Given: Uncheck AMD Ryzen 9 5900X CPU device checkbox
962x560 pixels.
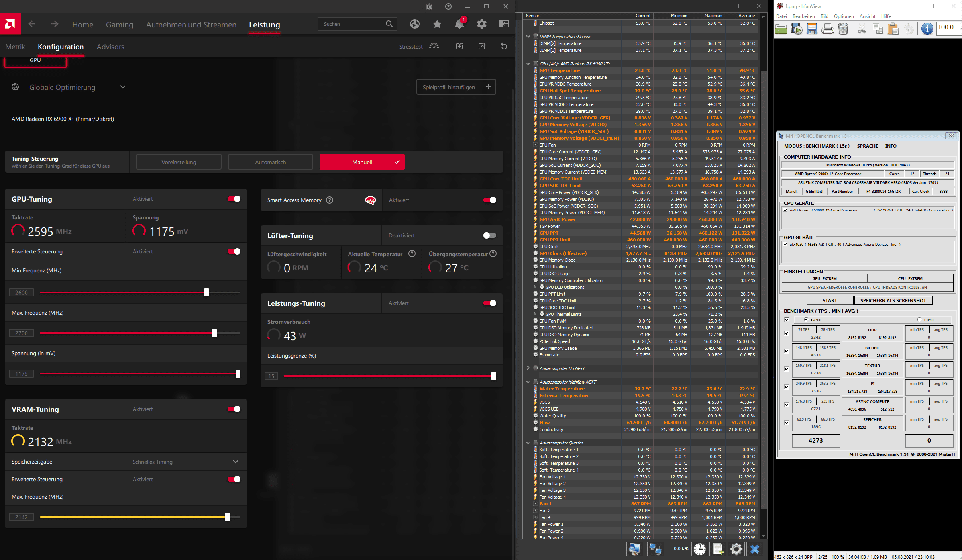Looking at the screenshot, I should [x=785, y=210].
